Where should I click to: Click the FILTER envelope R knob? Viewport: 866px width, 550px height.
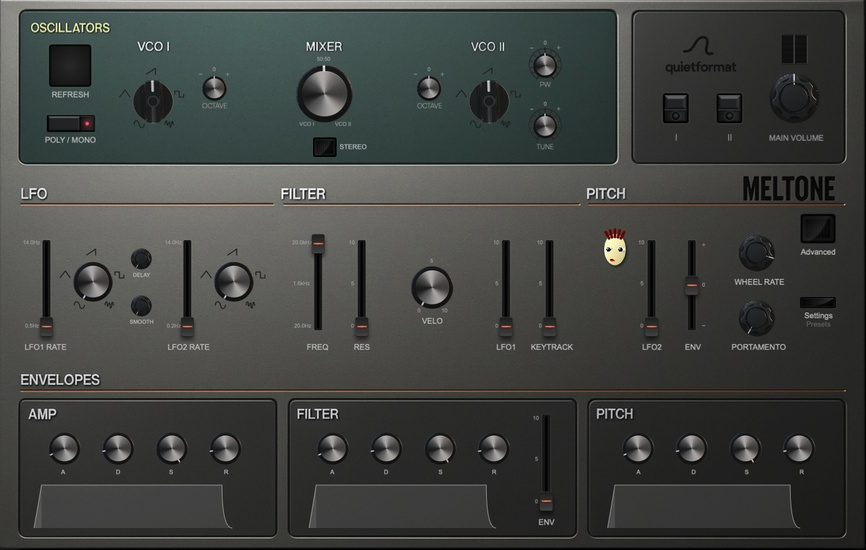point(493,448)
